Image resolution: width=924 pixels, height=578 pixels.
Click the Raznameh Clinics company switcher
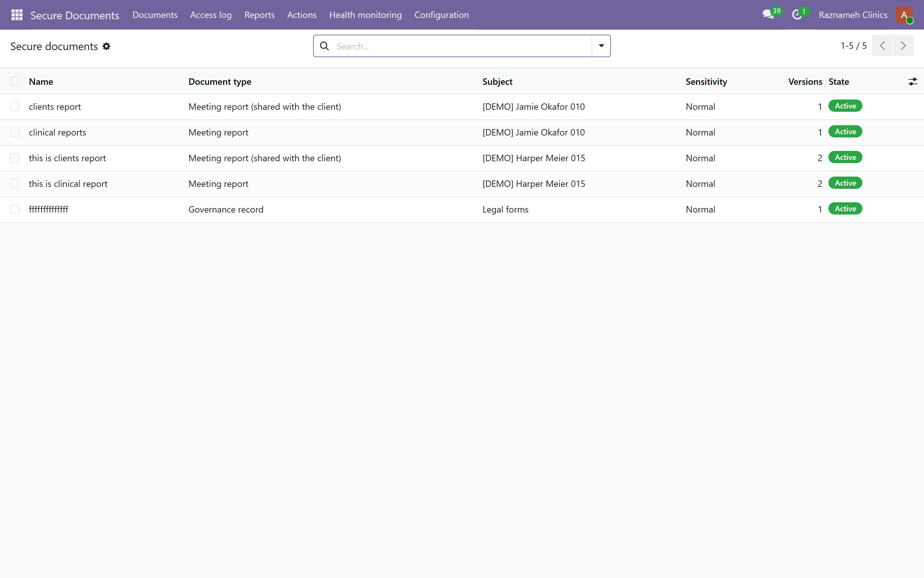[852, 15]
